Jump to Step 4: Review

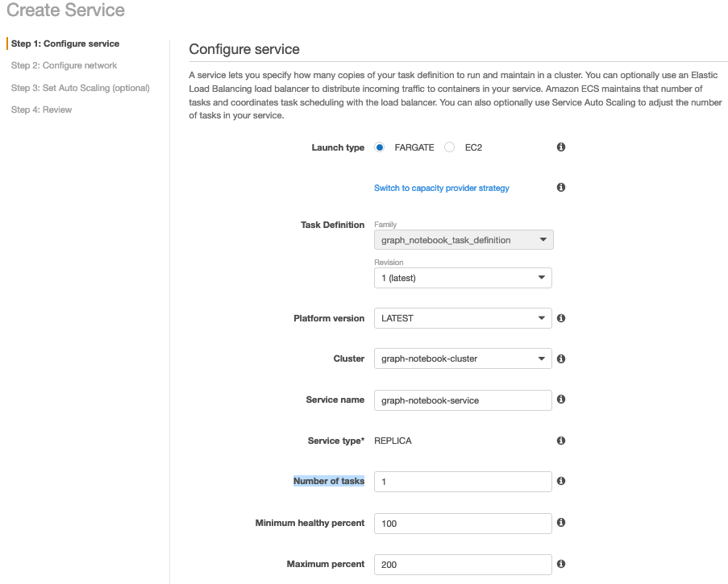(41, 110)
